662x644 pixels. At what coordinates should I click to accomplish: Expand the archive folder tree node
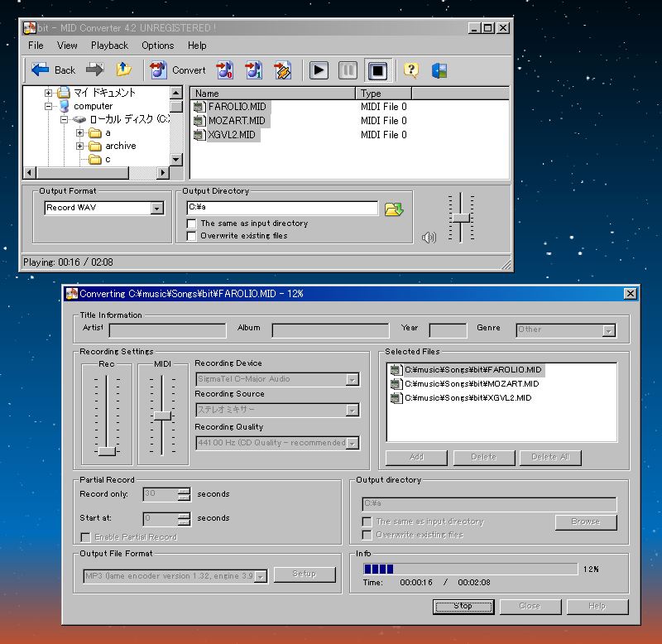[80, 147]
